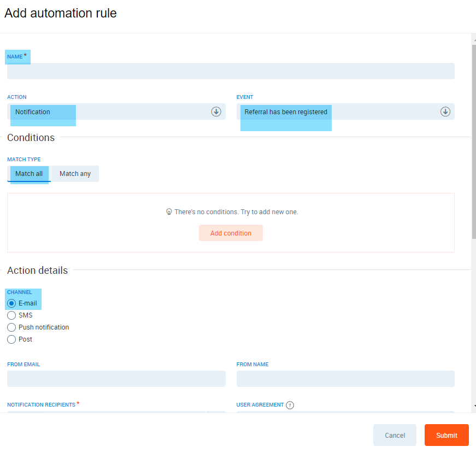Click the lightbulb icon in the conditions box
This screenshot has height=458, width=476.
[169, 212]
